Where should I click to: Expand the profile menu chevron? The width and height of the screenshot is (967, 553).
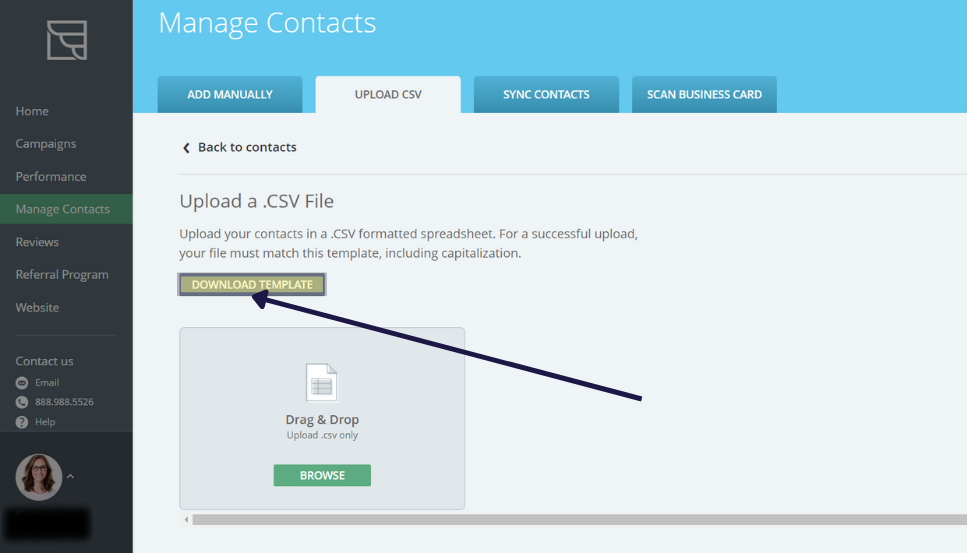coord(70,477)
